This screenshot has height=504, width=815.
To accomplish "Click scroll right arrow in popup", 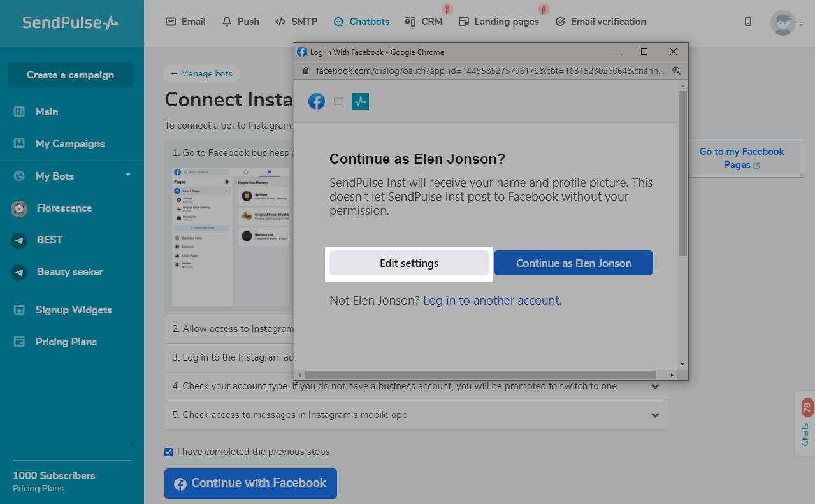I will (672, 375).
